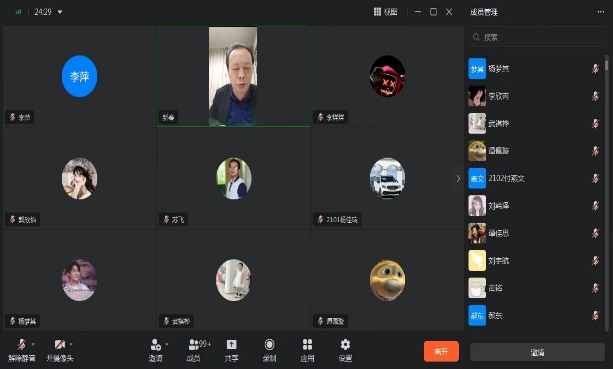Expand camera options arrow beside camera icon
This screenshot has height=369, width=613.
(x=71, y=344)
